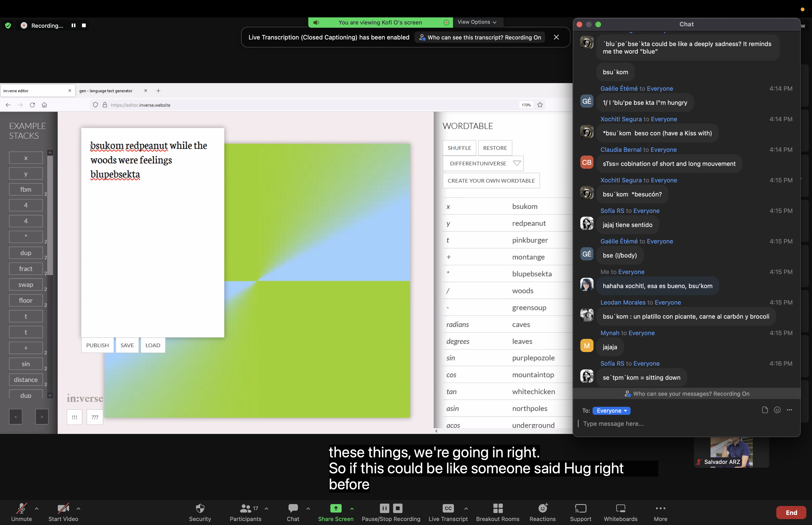Click the SHUFFLE wordtable button

(x=459, y=148)
